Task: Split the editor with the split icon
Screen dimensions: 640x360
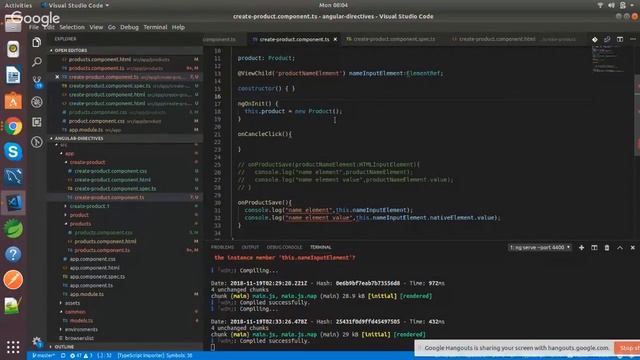Action: (620, 39)
